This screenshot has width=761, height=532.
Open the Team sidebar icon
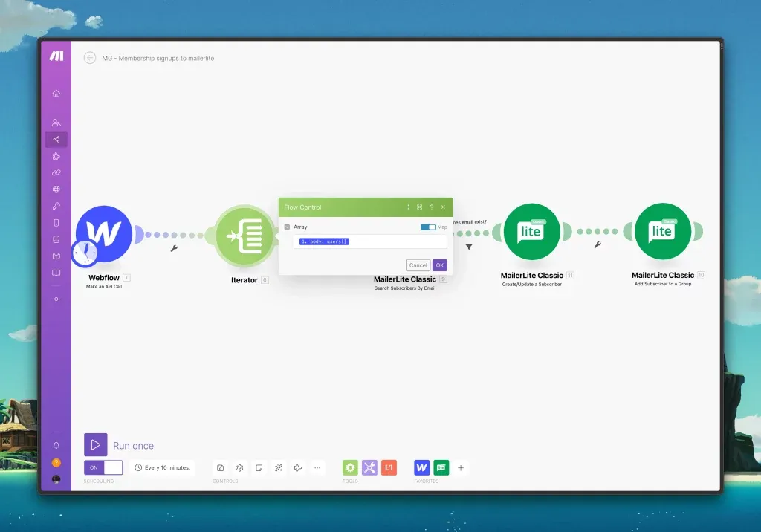tap(56, 123)
